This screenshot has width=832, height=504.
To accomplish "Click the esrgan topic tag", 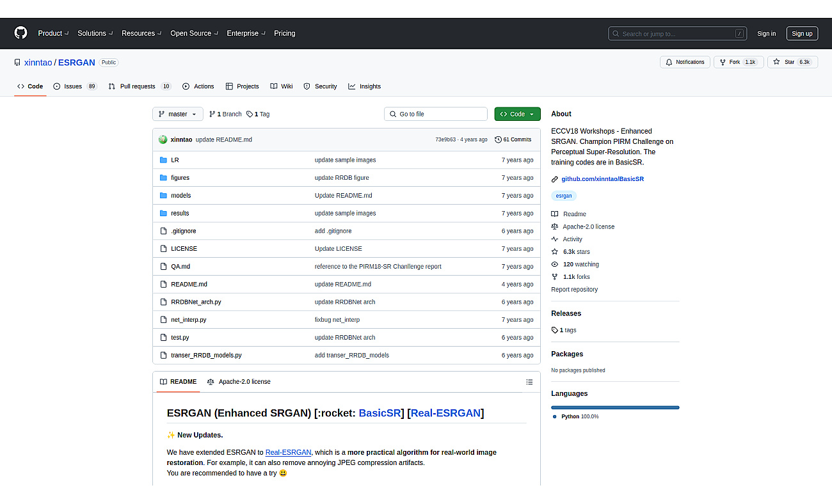I will coord(564,196).
